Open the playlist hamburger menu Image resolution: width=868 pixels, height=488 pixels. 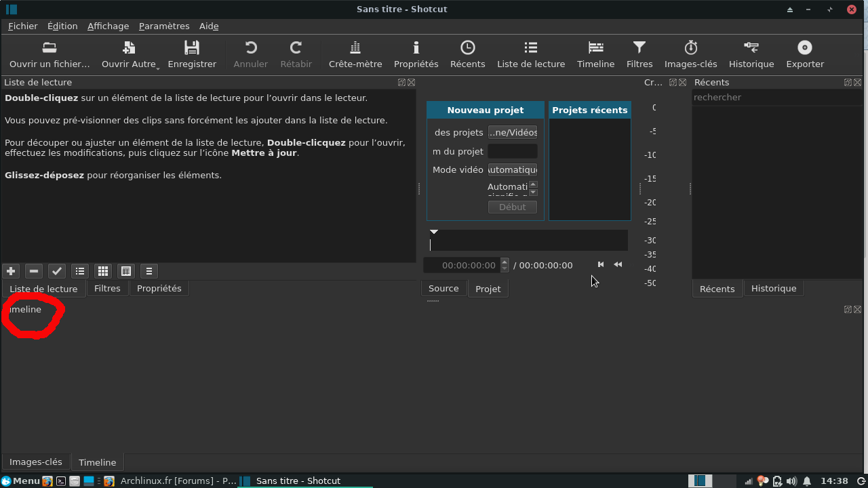pyautogui.click(x=149, y=271)
